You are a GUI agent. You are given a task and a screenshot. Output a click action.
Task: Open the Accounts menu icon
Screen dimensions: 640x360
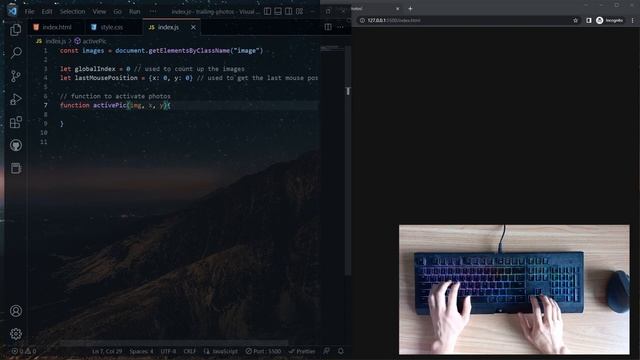(x=16, y=311)
